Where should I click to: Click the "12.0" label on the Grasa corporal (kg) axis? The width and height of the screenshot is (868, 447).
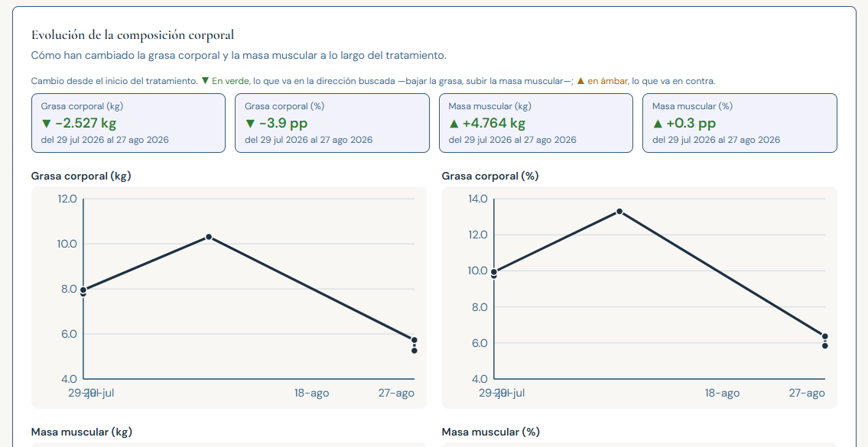coord(67,199)
